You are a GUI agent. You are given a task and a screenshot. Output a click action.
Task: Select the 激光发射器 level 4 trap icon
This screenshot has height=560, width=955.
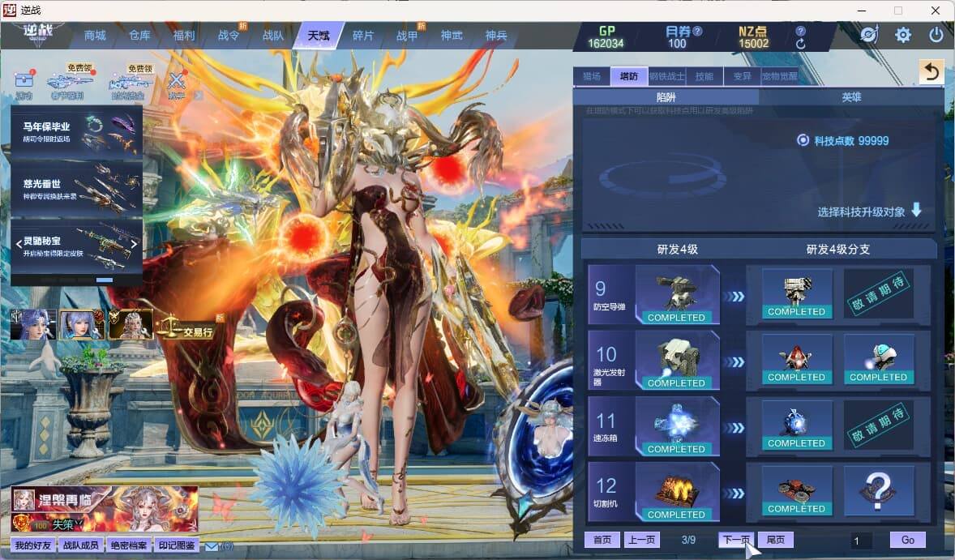[677, 361]
